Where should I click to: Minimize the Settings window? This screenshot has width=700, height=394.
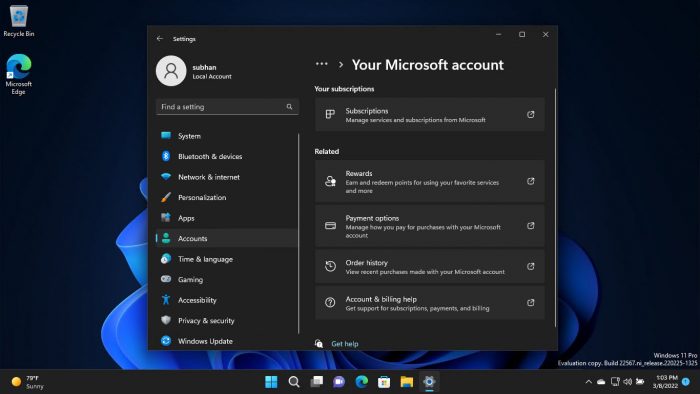pyautogui.click(x=499, y=34)
